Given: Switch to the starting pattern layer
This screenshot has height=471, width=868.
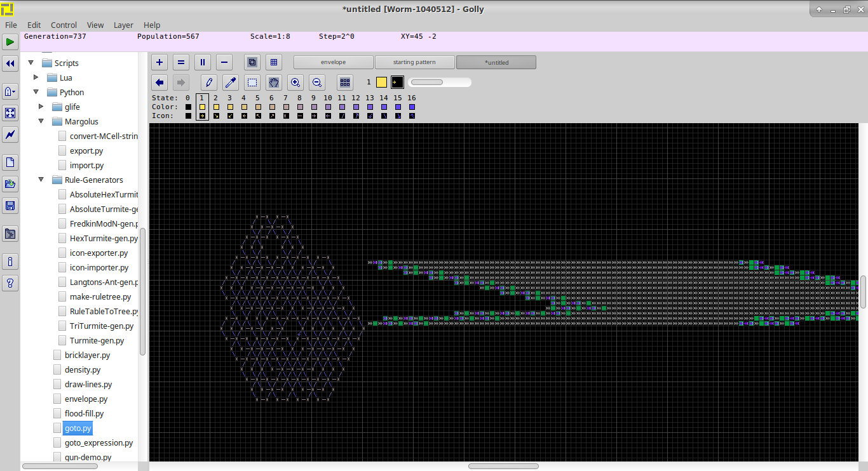Looking at the screenshot, I should [x=414, y=62].
